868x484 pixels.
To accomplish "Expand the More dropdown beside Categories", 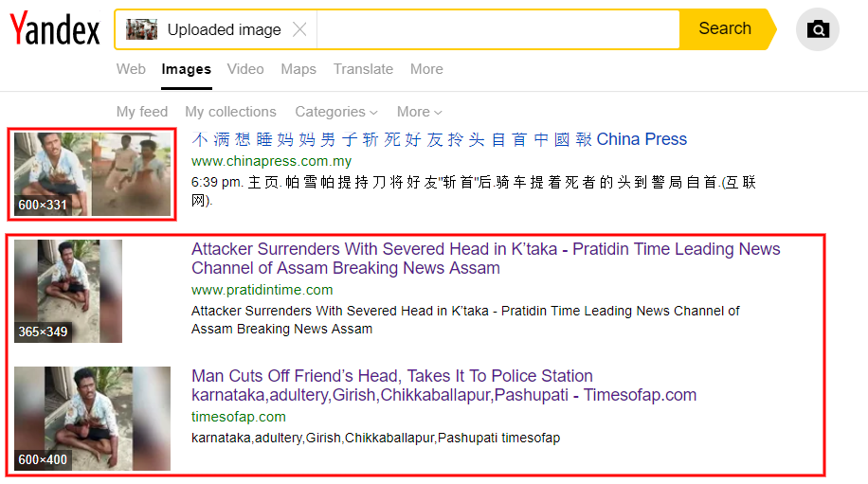I will click(x=419, y=112).
